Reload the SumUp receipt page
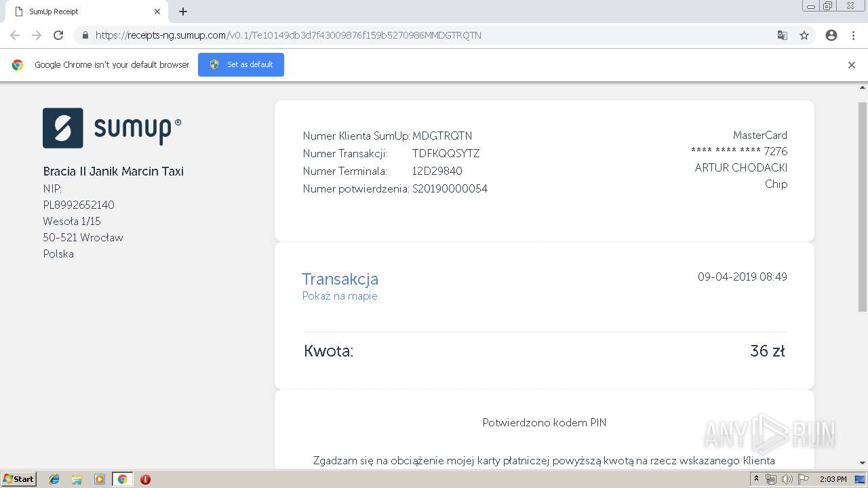Screen dimensions: 868x488 (58, 35)
